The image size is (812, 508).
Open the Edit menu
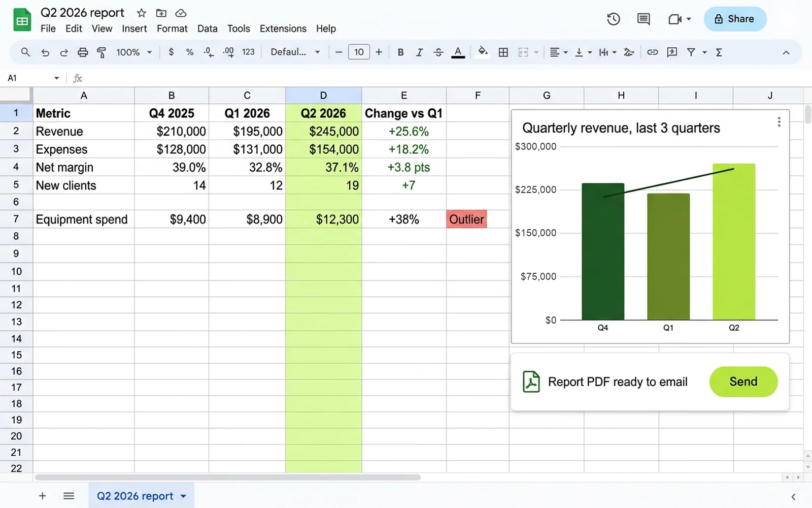coord(74,28)
